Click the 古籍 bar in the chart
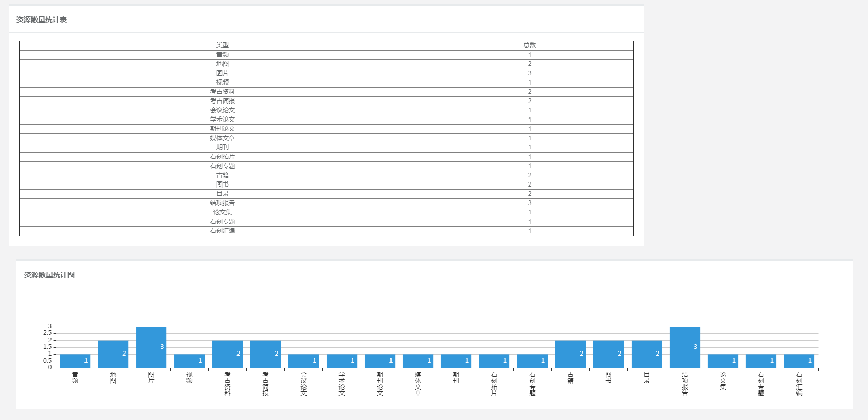The image size is (868, 420). point(570,354)
